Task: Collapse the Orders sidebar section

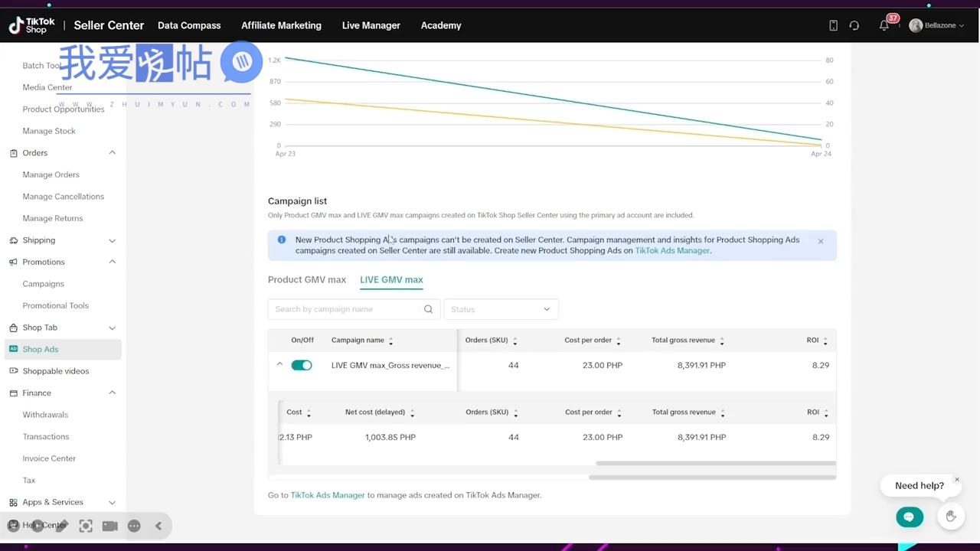Action: click(113, 153)
